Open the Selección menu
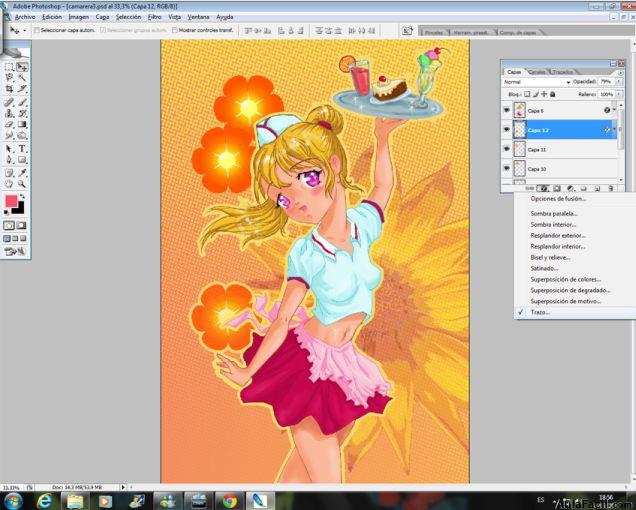This screenshot has width=636, height=510. [128, 17]
